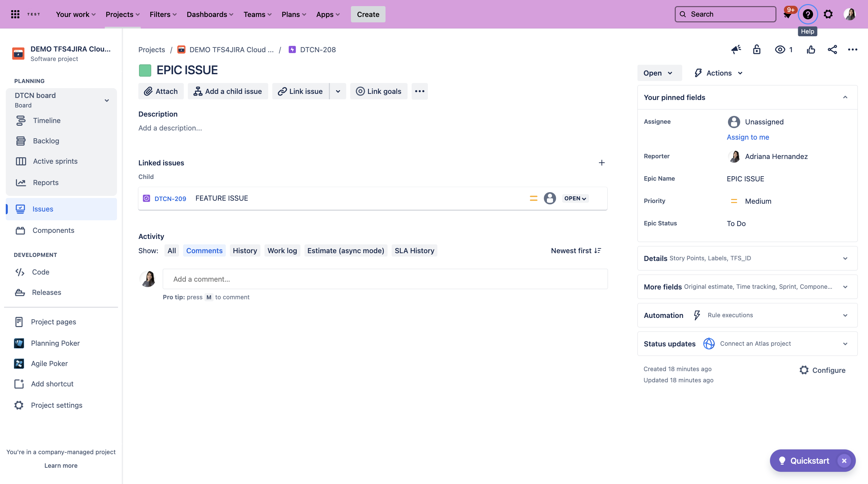This screenshot has width=868, height=484.
Task: Switch activity filter to History
Action: (245, 250)
